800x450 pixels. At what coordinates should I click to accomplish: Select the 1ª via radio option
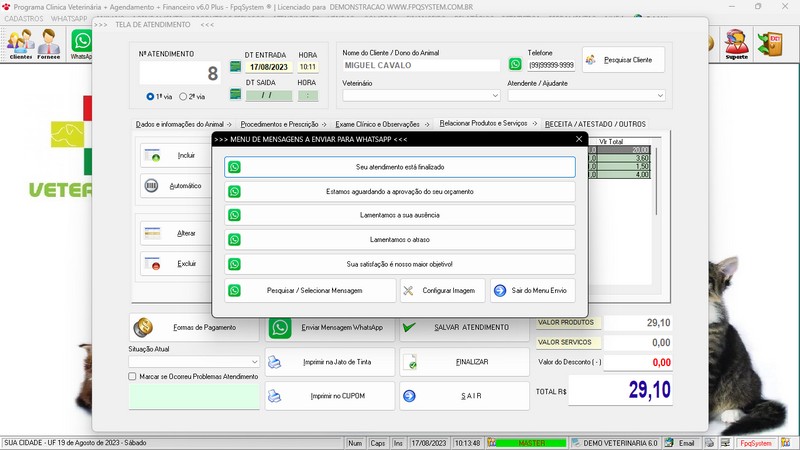(x=149, y=97)
